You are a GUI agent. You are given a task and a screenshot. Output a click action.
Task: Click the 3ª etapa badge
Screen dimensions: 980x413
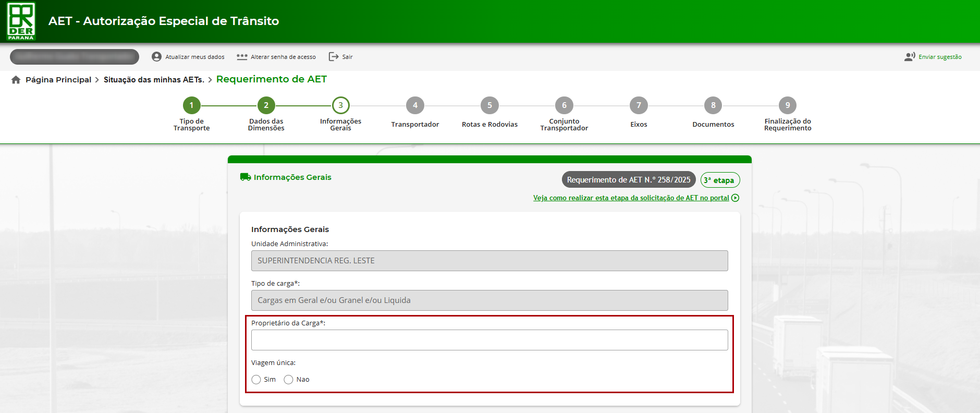[x=720, y=180]
